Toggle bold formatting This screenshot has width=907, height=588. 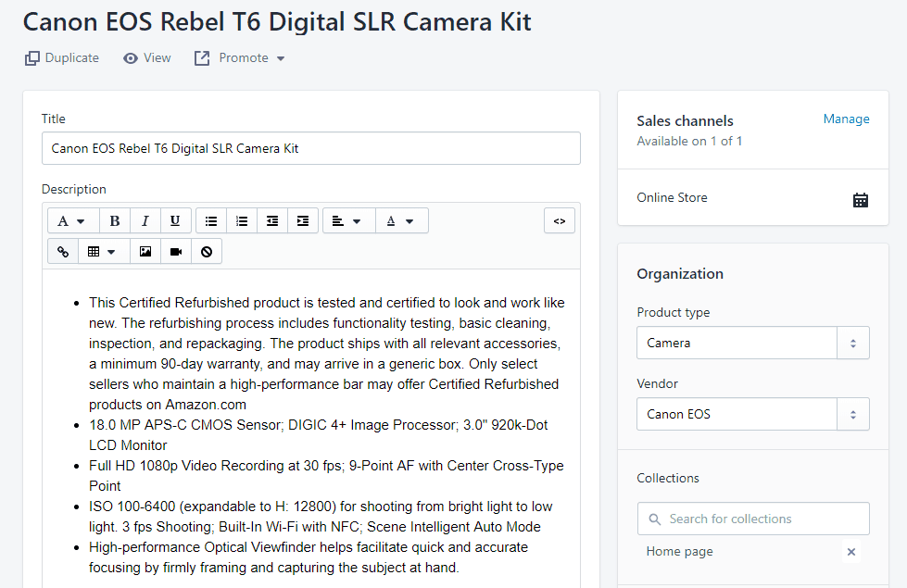point(115,221)
